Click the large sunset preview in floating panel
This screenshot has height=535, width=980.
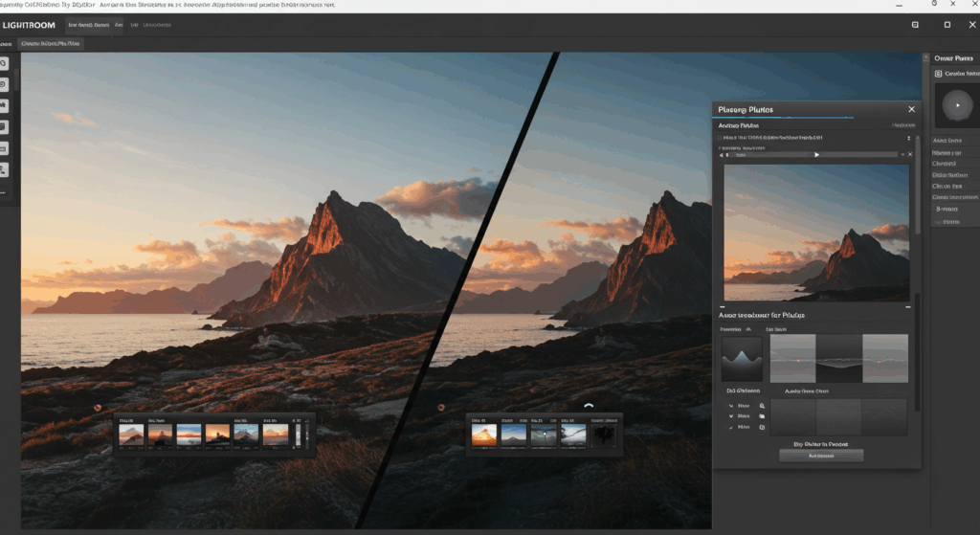click(x=816, y=233)
